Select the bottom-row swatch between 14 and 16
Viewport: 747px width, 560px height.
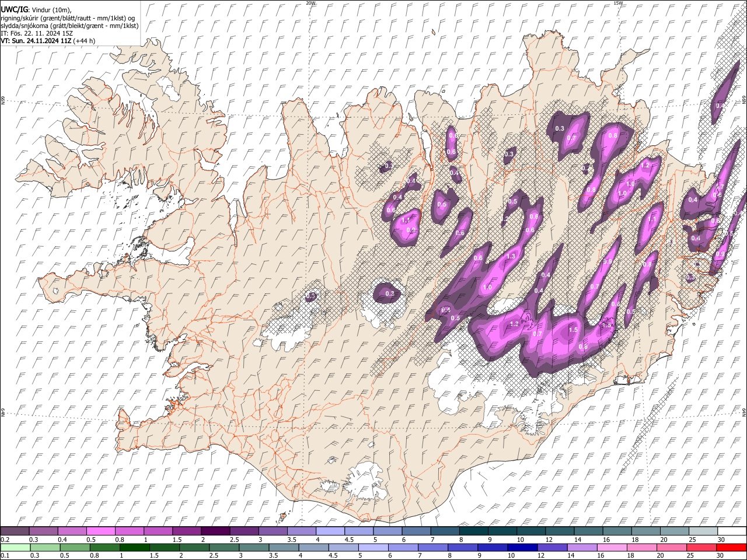581,547
